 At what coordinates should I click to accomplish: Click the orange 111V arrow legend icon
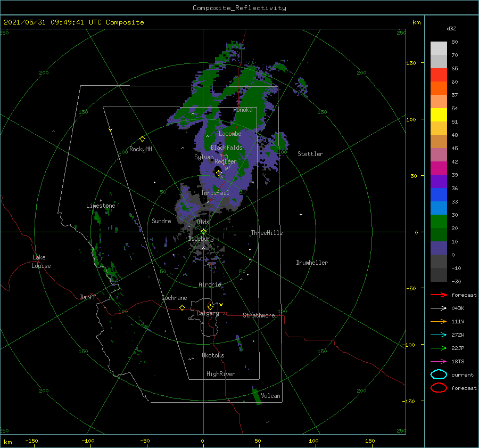tap(439, 321)
